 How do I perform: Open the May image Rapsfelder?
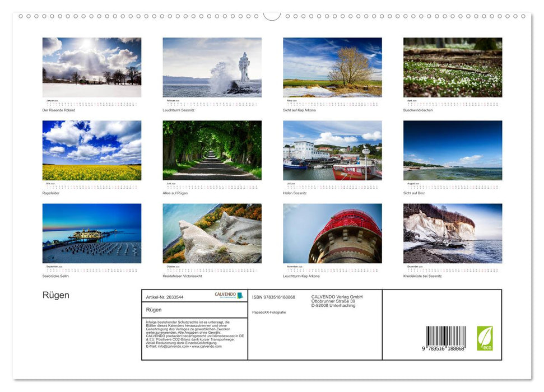tap(91, 150)
